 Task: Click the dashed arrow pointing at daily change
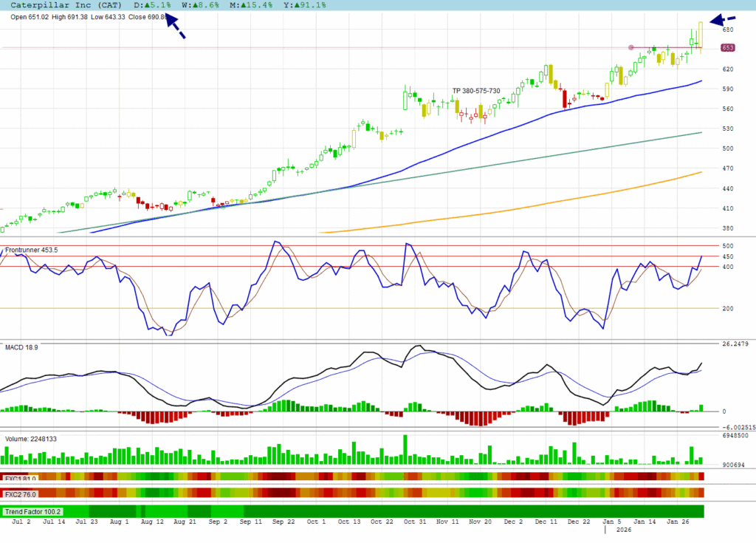click(x=175, y=26)
